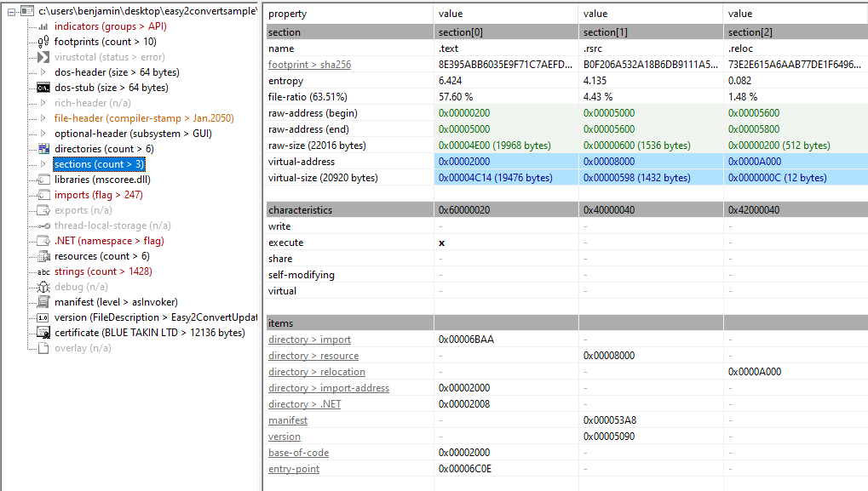The height and width of the screenshot is (491, 868).
Task: Click the directory > relocation link
Action: click(x=316, y=372)
